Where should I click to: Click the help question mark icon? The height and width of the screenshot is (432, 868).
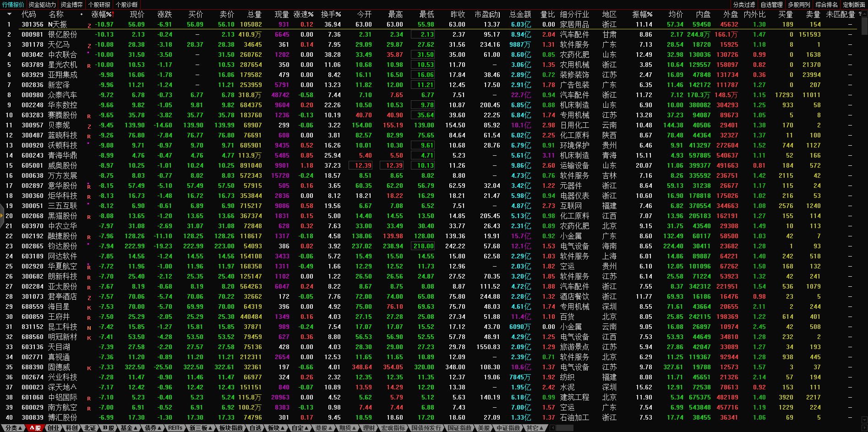click(860, 14)
